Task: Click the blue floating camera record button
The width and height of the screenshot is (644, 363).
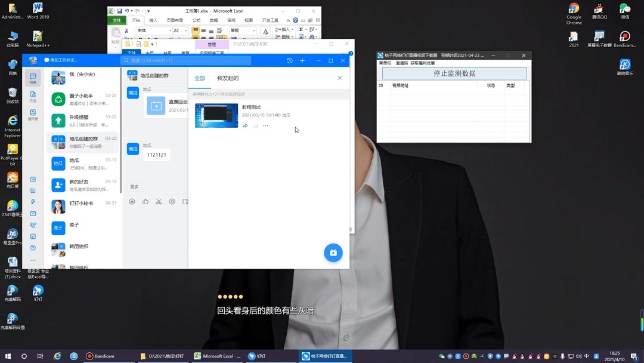Action: [333, 253]
